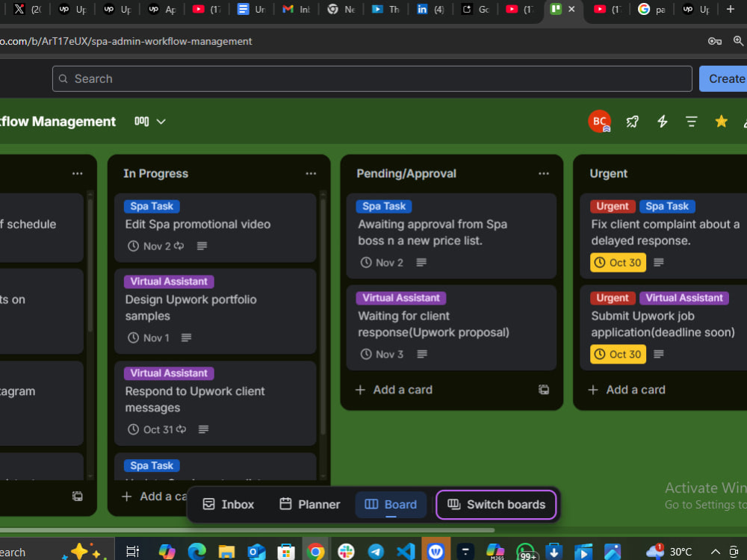The width and height of the screenshot is (747, 560).
Task: Open Google Chrome from the taskbar
Action: [315, 552]
